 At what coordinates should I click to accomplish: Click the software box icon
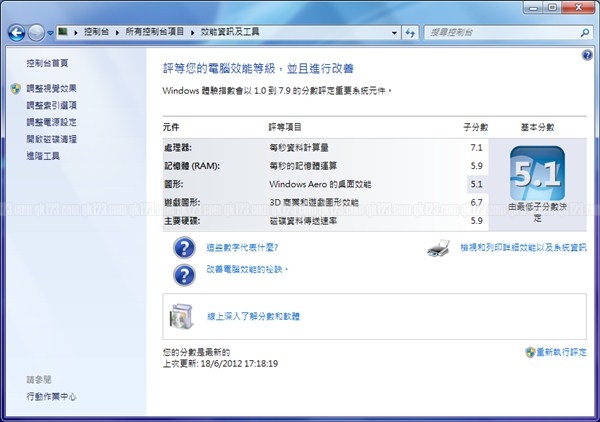click(182, 316)
